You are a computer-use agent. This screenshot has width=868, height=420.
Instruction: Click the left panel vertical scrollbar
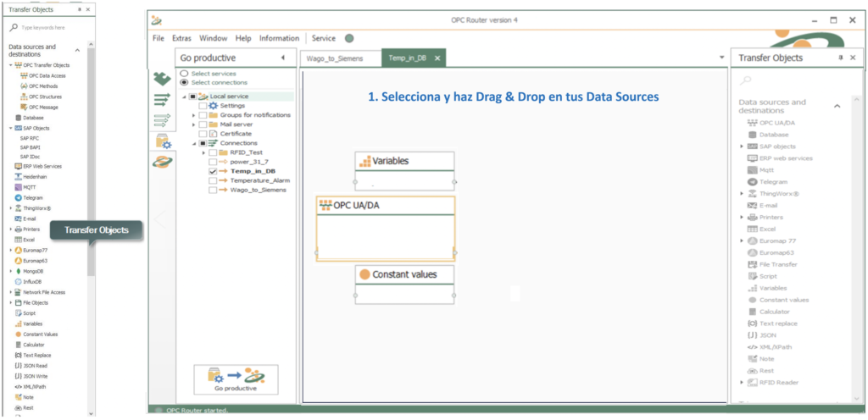[x=91, y=163]
